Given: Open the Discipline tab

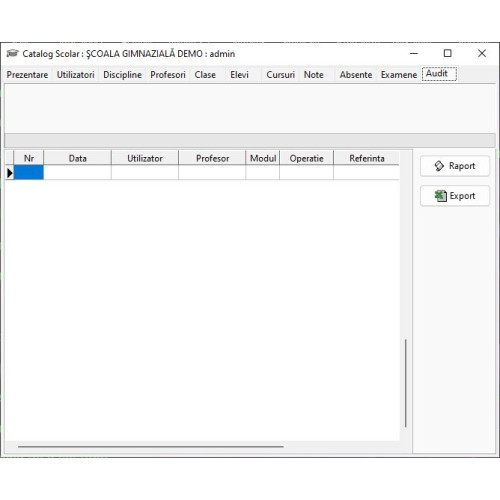Looking at the screenshot, I should click(x=122, y=75).
